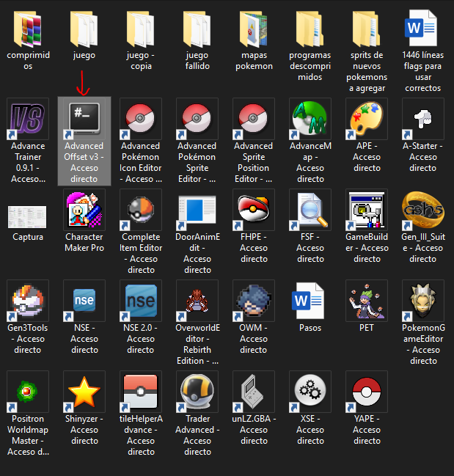The width and height of the screenshot is (454, 476).
Task: Select the 'juego fallido' folder
Action: coord(197,29)
